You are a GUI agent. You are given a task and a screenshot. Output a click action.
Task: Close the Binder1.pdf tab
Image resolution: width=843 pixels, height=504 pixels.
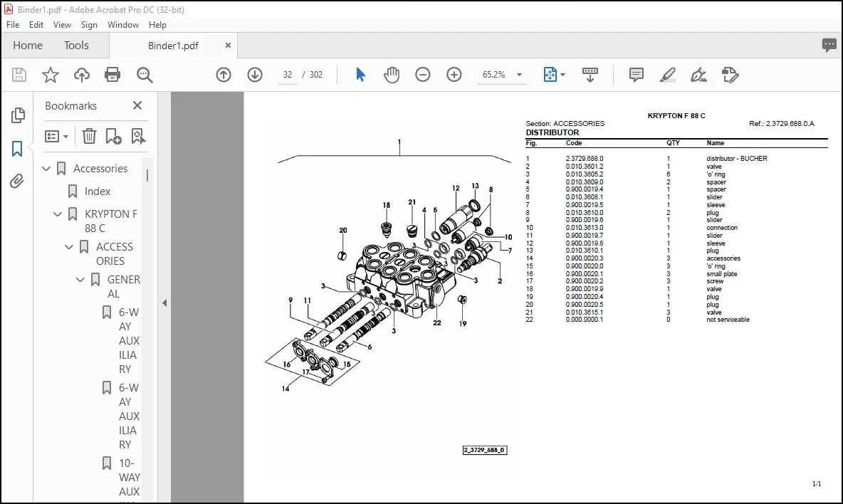pos(228,46)
